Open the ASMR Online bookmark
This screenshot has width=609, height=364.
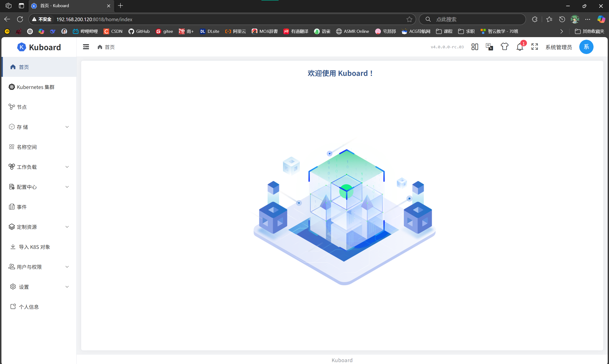tap(353, 31)
